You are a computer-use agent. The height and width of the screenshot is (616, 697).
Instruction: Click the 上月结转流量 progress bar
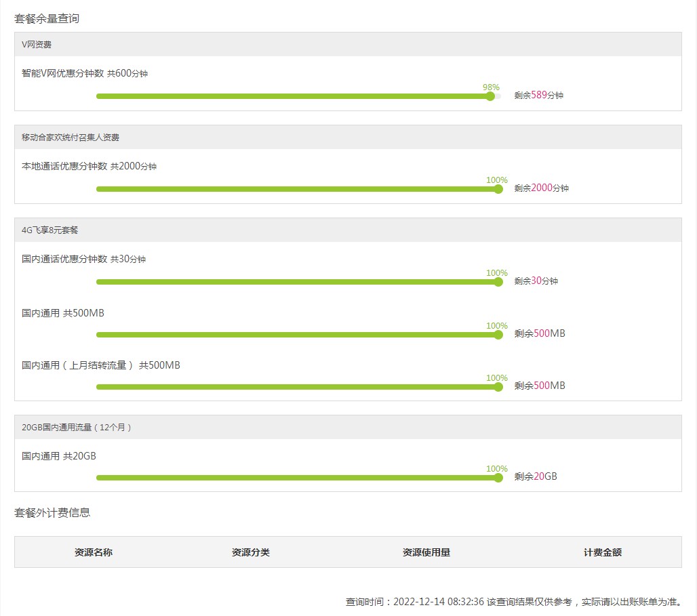[297, 387]
